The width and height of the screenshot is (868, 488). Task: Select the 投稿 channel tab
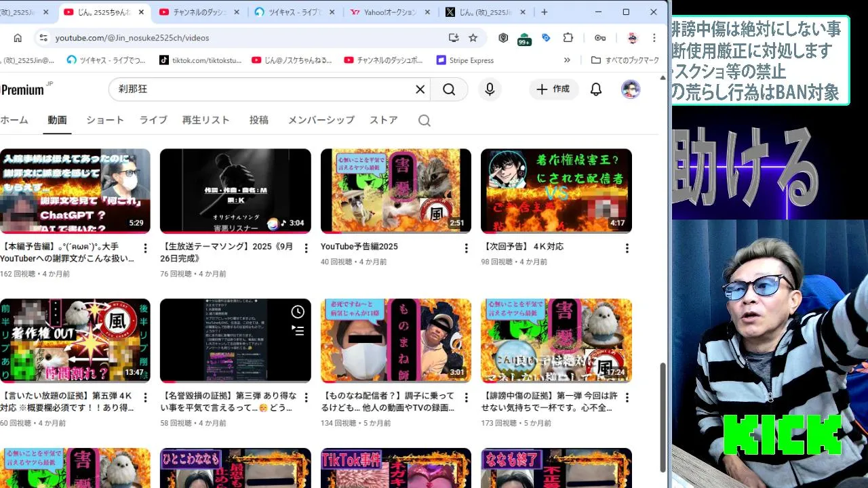tap(259, 120)
